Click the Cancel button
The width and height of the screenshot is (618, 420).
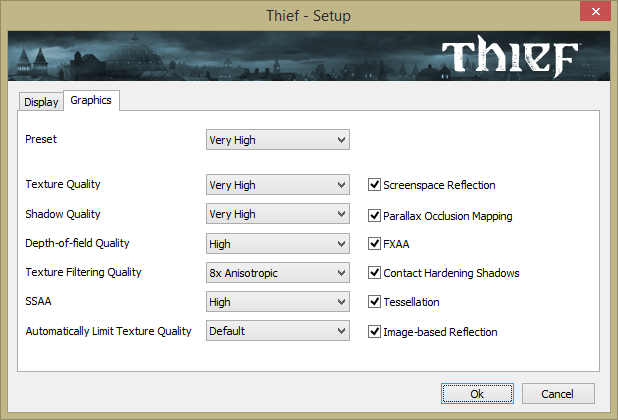tap(558, 394)
